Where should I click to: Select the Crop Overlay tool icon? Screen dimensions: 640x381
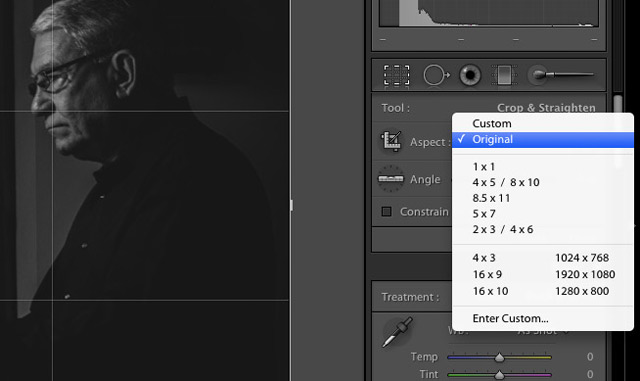[x=396, y=75]
